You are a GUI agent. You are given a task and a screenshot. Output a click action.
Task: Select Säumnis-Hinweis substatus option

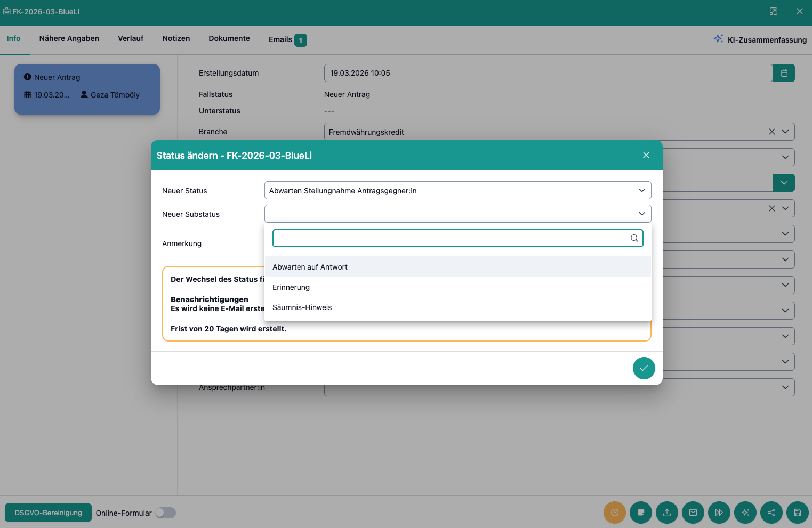[x=458, y=307]
